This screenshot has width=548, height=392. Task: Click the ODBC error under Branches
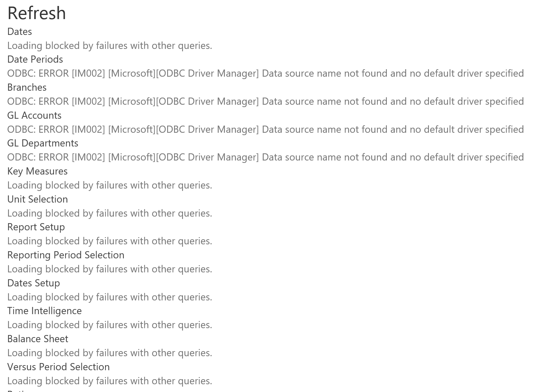point(266,101)
